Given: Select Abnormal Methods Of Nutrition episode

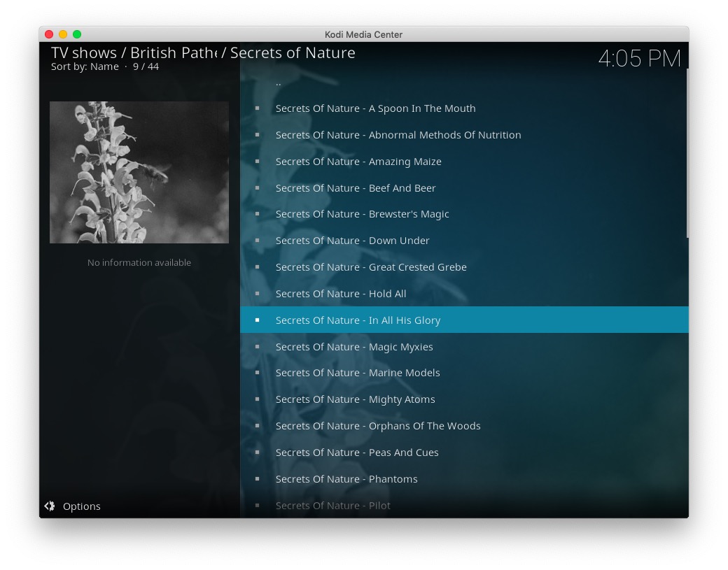Looking at the screenshot, I should tap(398, 135).
